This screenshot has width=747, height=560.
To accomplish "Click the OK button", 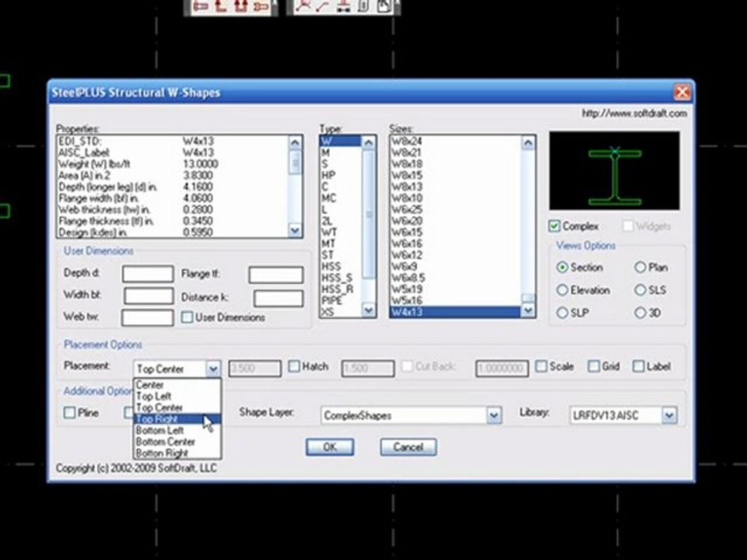I will 330,446.
